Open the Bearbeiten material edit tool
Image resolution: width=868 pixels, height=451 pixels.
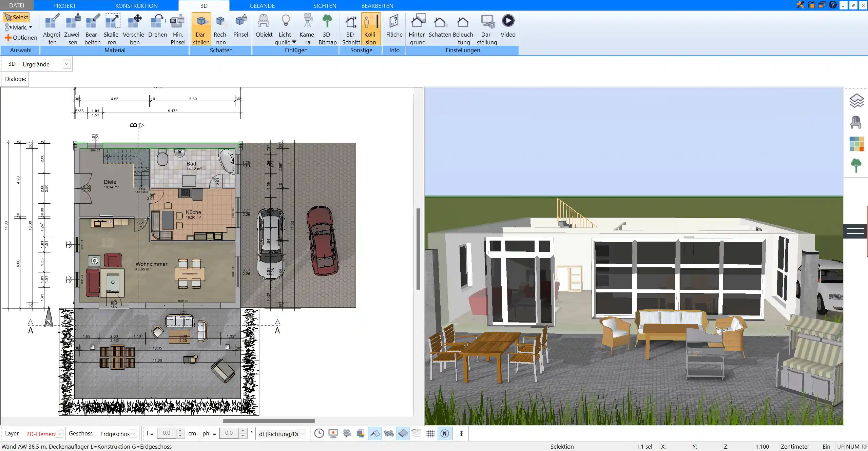(x=92, y=29)
